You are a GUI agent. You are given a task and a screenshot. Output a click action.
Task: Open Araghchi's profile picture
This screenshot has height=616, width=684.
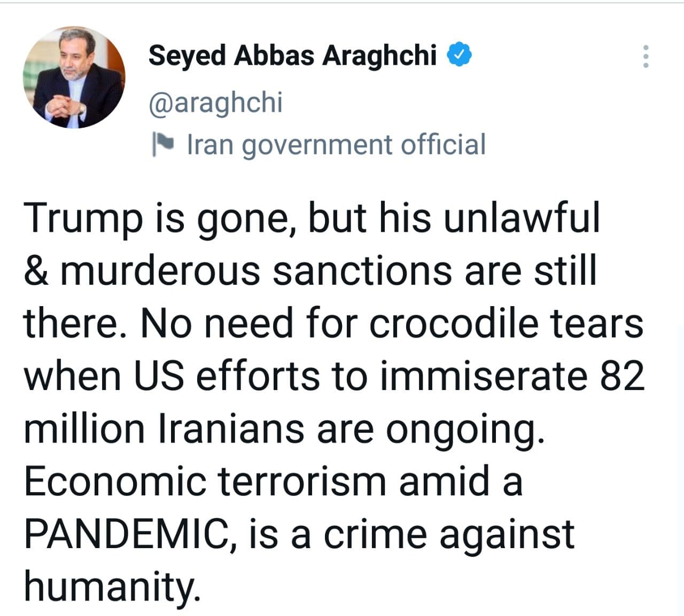coord(74,77)
